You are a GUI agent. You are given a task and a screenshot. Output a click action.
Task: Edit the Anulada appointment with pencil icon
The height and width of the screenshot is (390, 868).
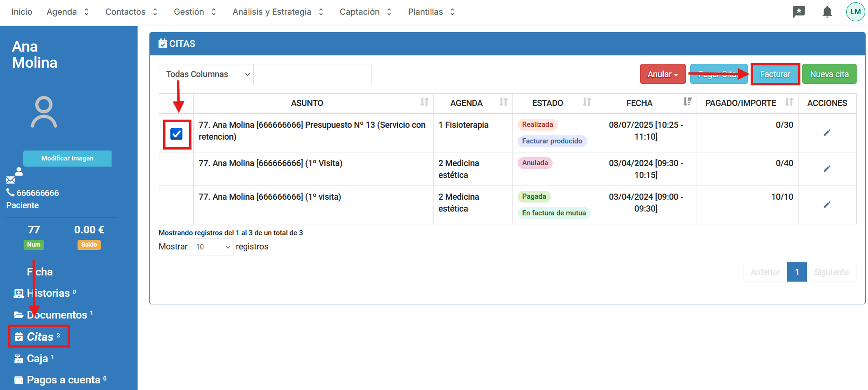pyautogui.click(x=826, y=169)
